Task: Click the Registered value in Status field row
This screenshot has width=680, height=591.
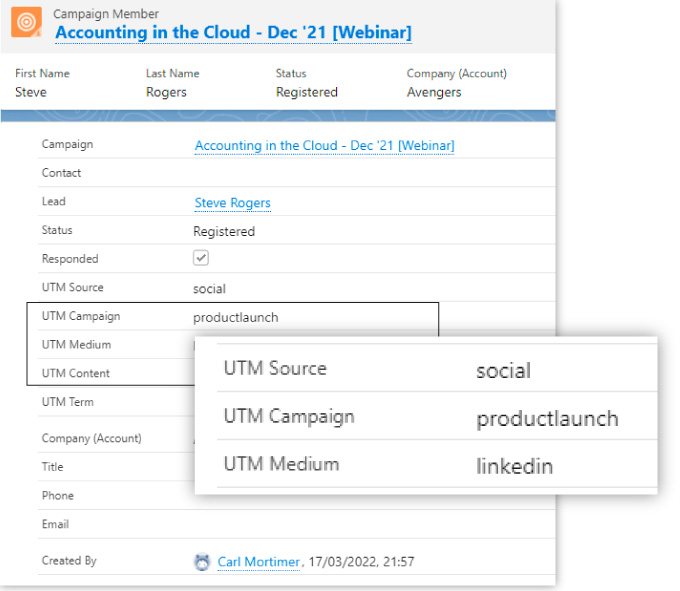Action: (224, 231)
